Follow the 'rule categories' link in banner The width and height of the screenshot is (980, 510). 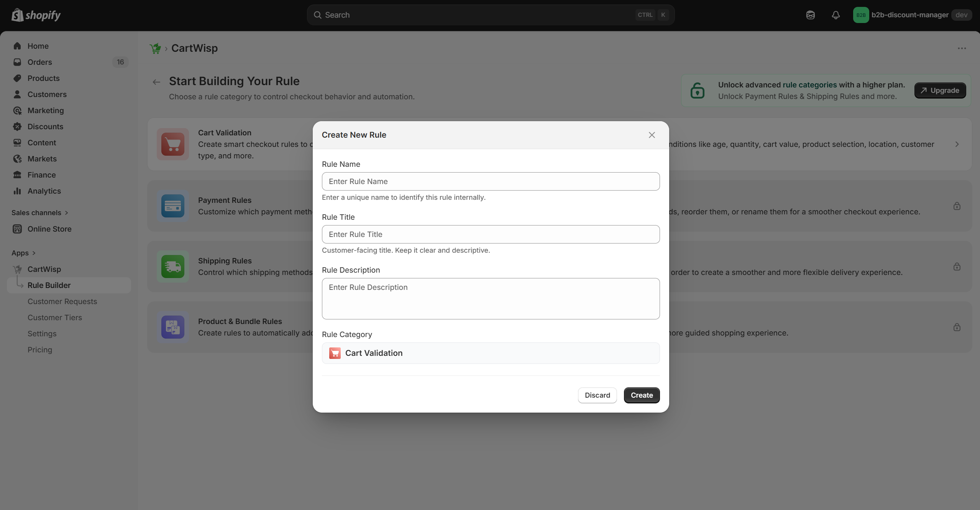(810, 85)
